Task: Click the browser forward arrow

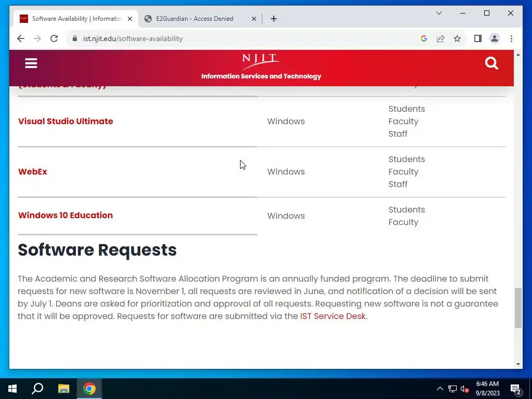Action: tap(37, 38)
